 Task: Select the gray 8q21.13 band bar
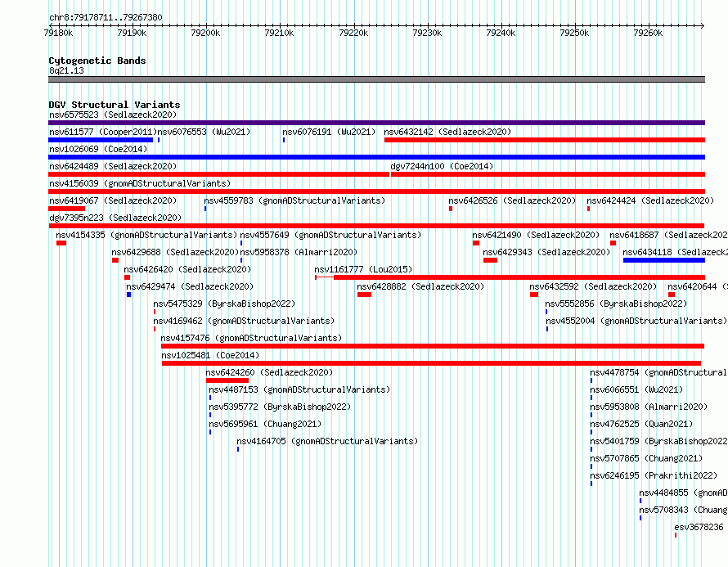pos(376,79)
